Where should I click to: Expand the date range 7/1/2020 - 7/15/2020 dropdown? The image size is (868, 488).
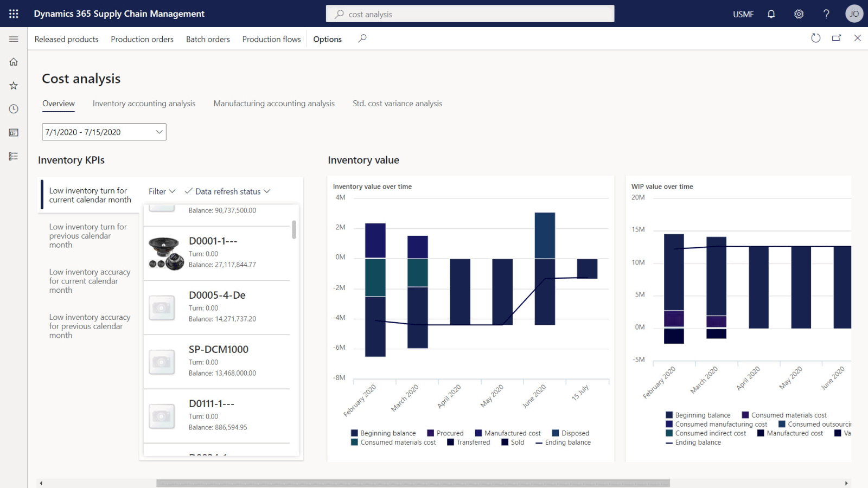tap(159, 132)
